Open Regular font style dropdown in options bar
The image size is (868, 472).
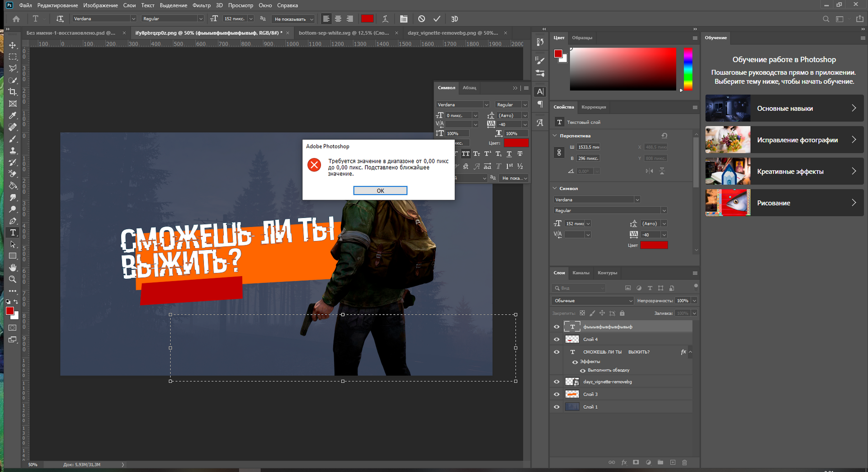click(201, 19)
